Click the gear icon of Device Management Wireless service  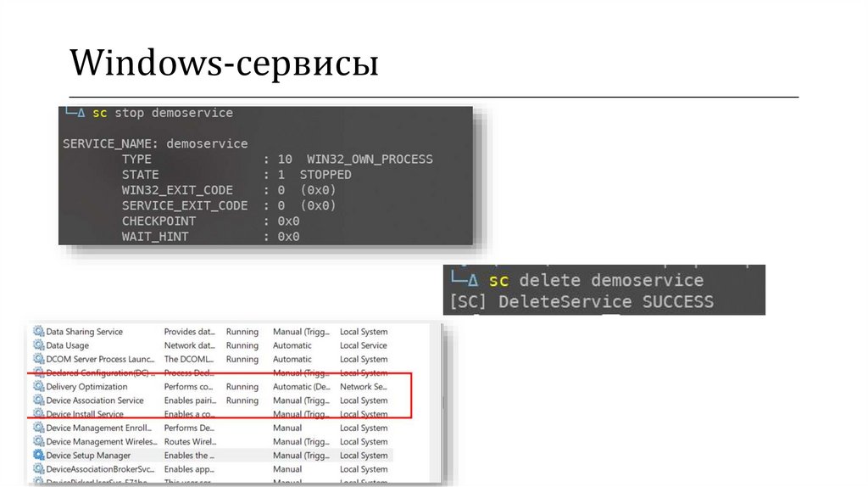coord(39,441)
